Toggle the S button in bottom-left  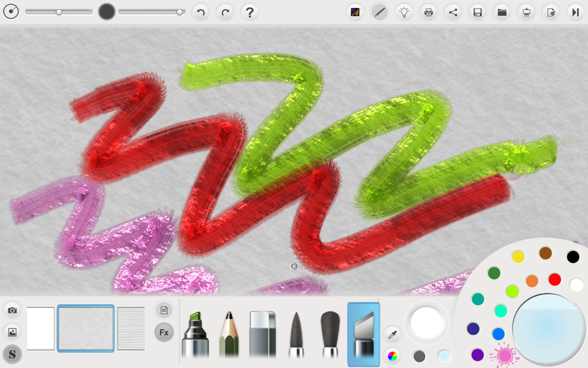click(x=12, y=354)
